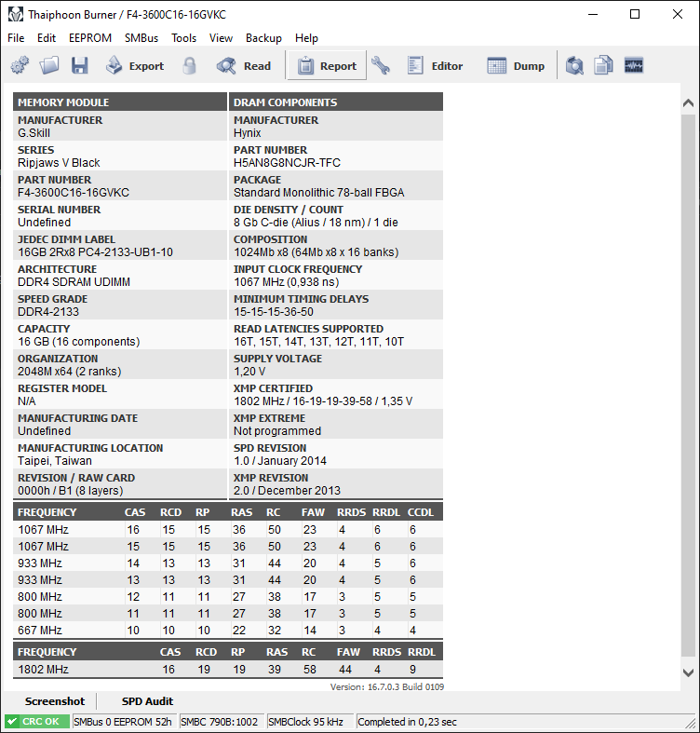
Task: Click the Ripjaws V Black series value
Action: click(x=59, y=163)
